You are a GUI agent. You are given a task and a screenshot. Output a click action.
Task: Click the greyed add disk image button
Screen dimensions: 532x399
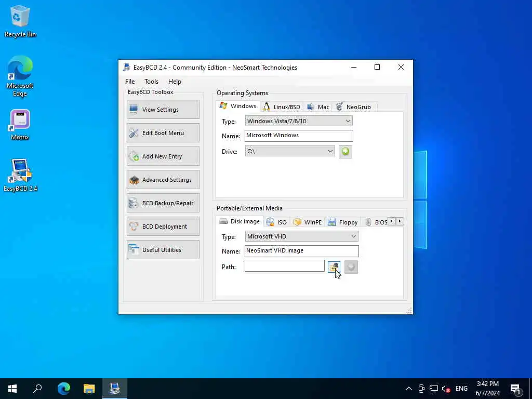pos(351,267)
